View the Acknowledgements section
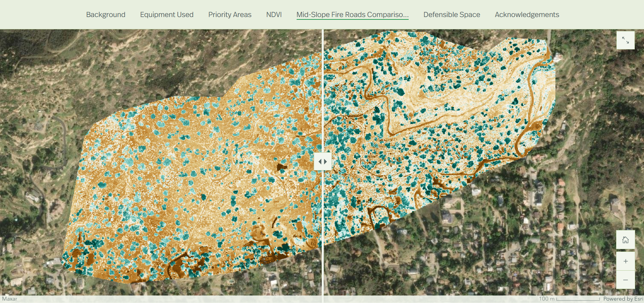The width and height of the screenshot is (644, 303). (527, 15)
